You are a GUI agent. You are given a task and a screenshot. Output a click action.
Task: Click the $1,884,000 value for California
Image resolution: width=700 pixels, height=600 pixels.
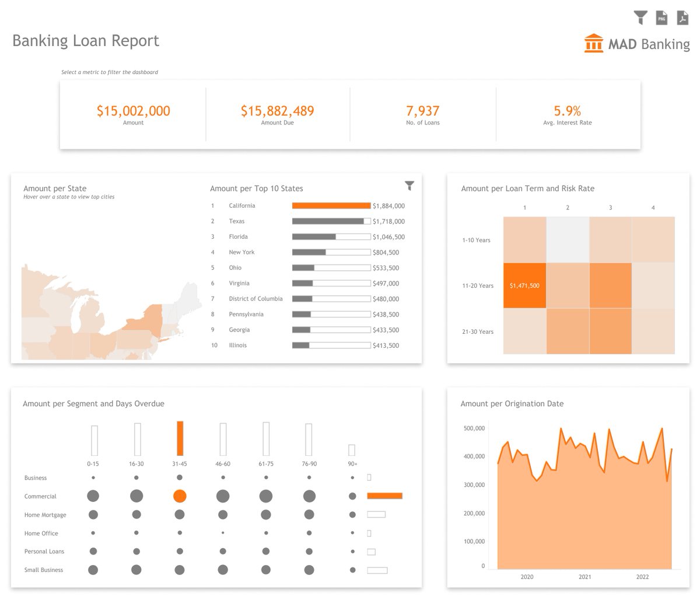(388, 206)
